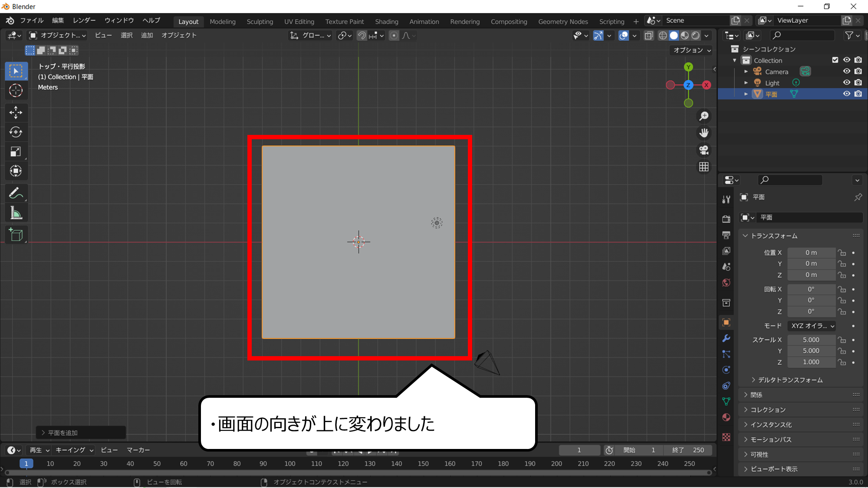This screenshot has height=488, width=868.
Task: Open the オプション dropdown
Action: (x=691, y=50)
